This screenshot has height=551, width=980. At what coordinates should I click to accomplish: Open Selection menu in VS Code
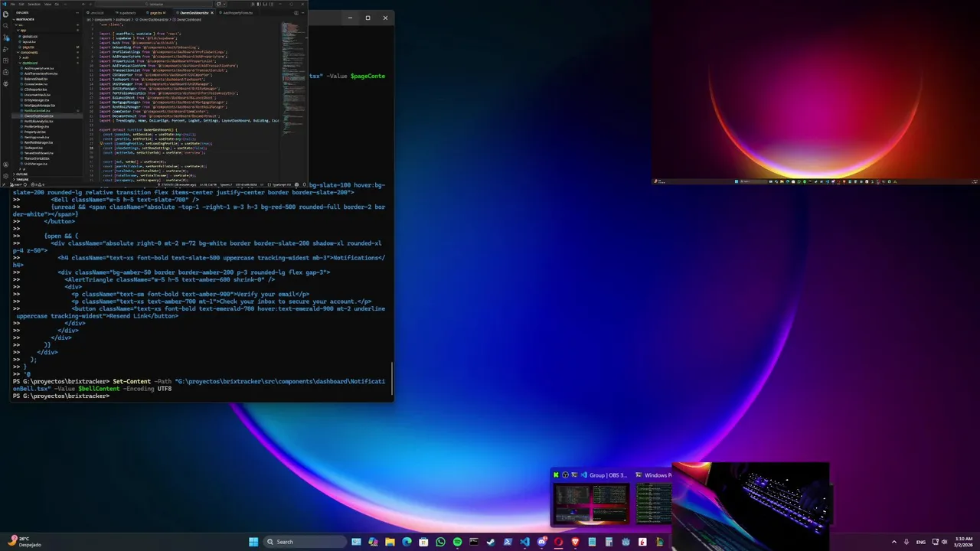coord(34,4)
